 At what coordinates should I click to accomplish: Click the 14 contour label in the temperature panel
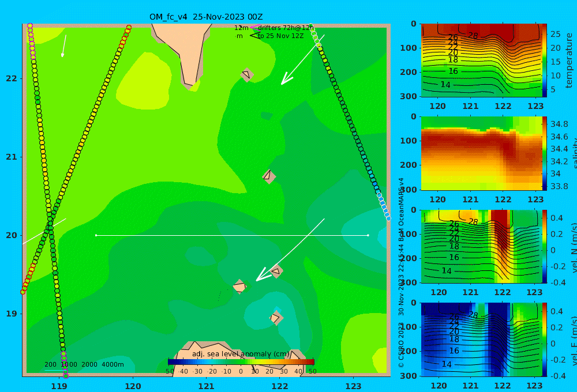(x=445, y=85)
